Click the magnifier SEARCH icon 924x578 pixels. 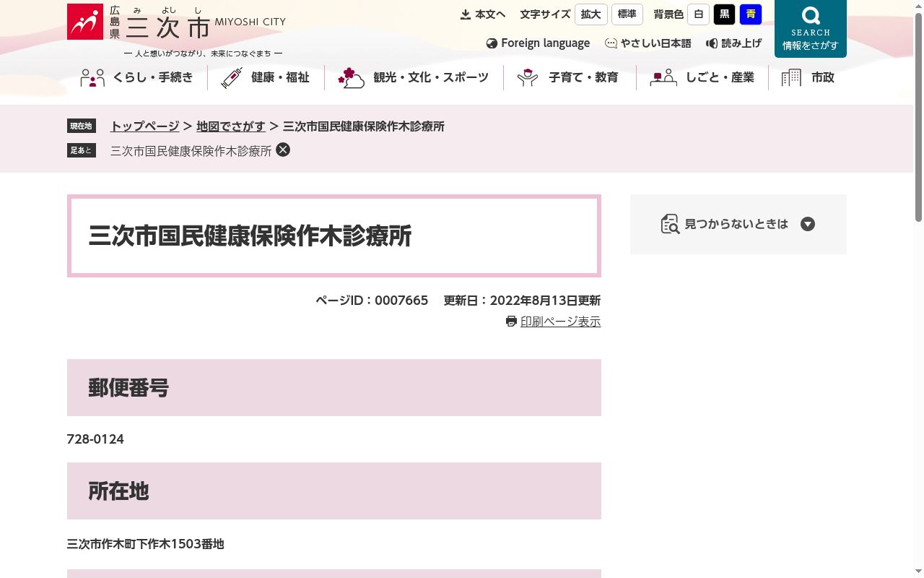coord(811,16)
